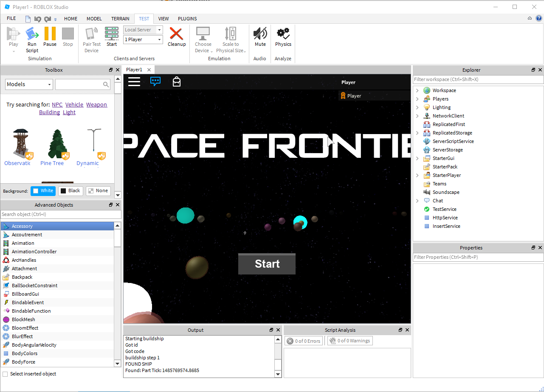Toggle the 0 of 0 Errors filter
544x392 pixels.
[x=304, y=341]
